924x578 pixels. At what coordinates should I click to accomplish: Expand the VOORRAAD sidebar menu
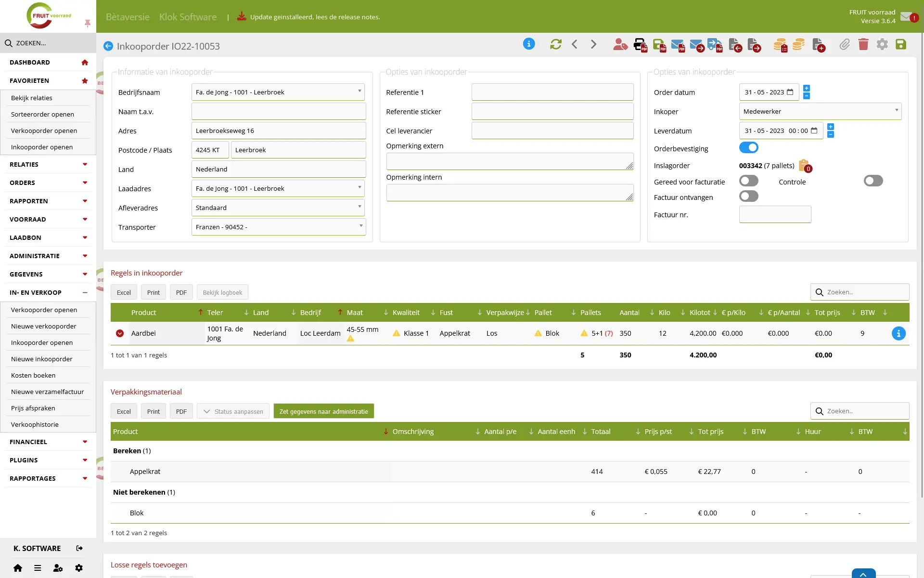pos(48,219)
